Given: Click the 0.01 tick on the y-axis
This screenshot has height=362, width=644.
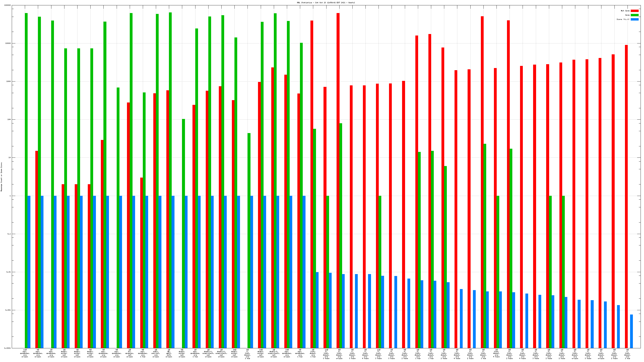Looking at the screenshot, I should [x=9, y=272].
